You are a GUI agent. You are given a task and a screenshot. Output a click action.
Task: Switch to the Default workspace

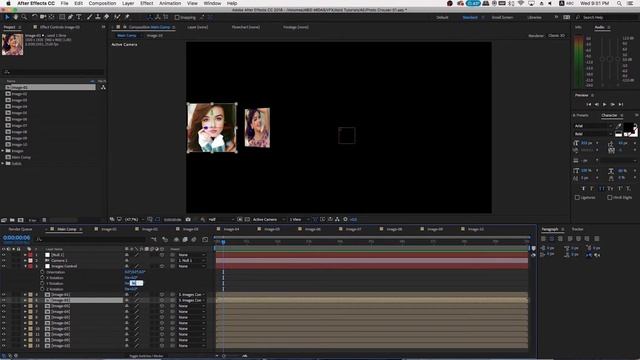click(x=442, y=18)
